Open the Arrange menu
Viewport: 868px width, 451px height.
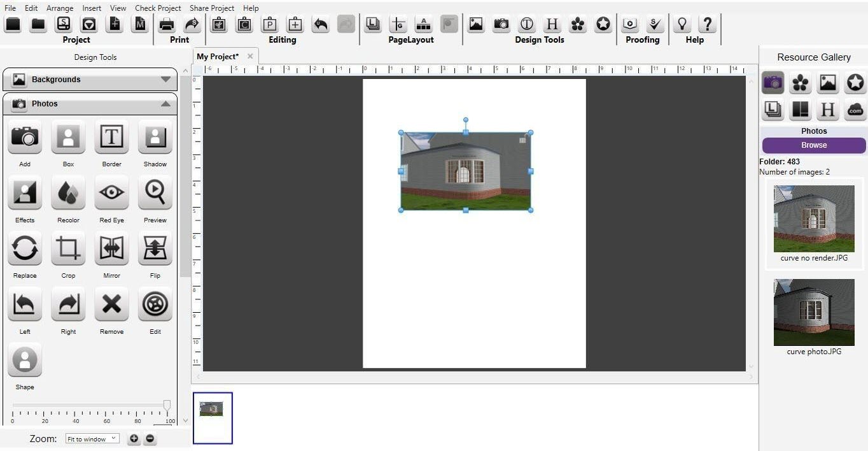[60, 8]
